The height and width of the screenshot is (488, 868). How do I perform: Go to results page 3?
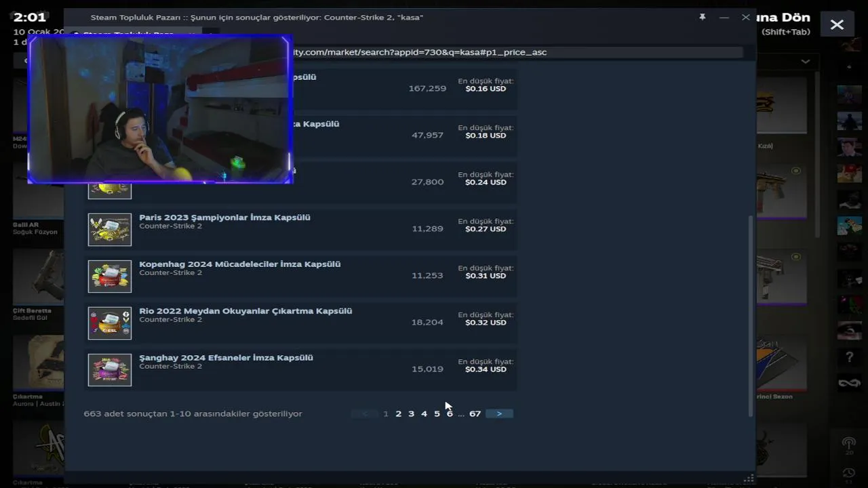tap(411, 413)
